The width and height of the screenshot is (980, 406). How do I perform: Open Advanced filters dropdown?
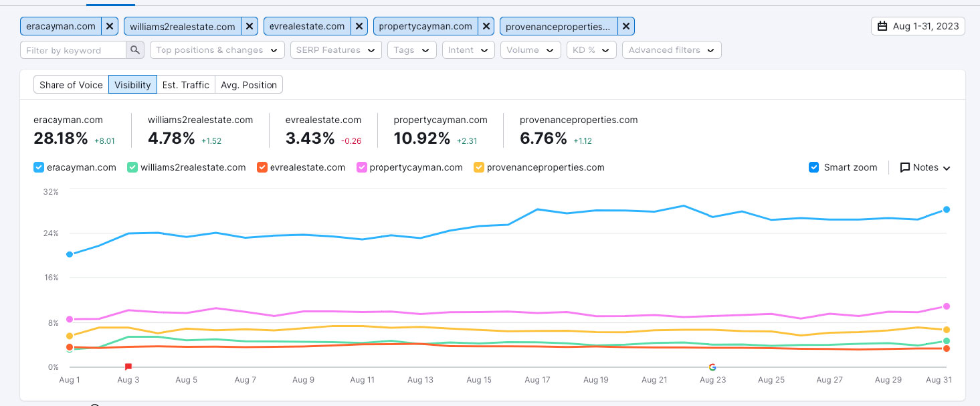(671, 50)
